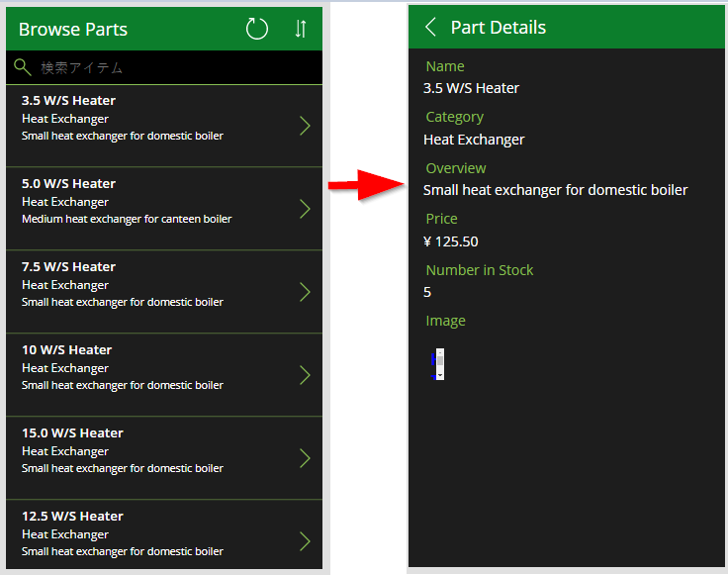
Task: Click Heat Exchanger subtitle under 10 W/S Heater
Action: [x=65, y=368]
